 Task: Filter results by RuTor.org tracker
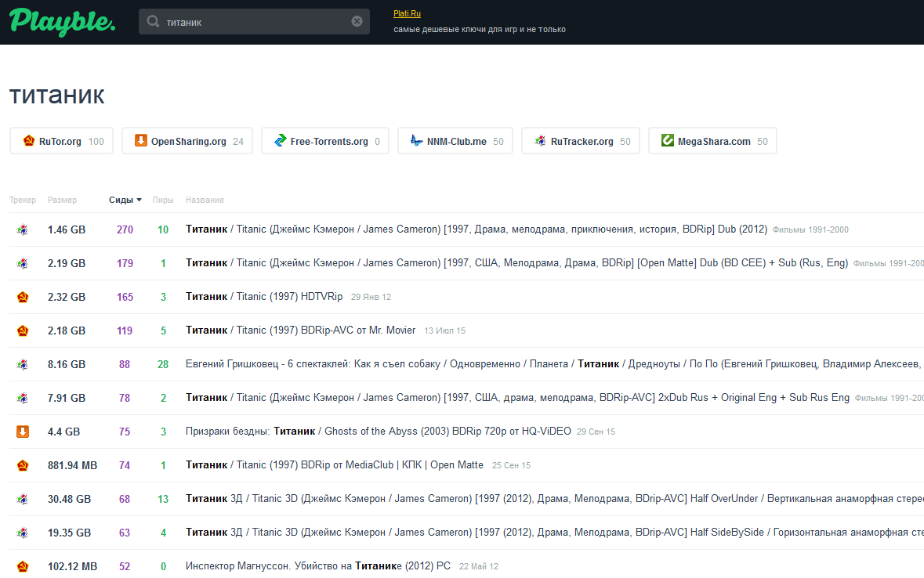(62, 142)
